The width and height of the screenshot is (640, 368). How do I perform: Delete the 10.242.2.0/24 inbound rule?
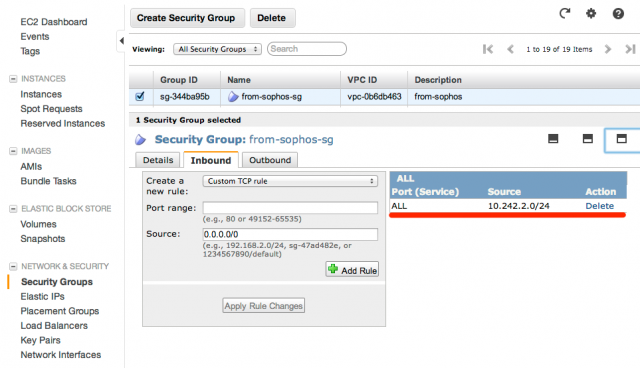600,206
